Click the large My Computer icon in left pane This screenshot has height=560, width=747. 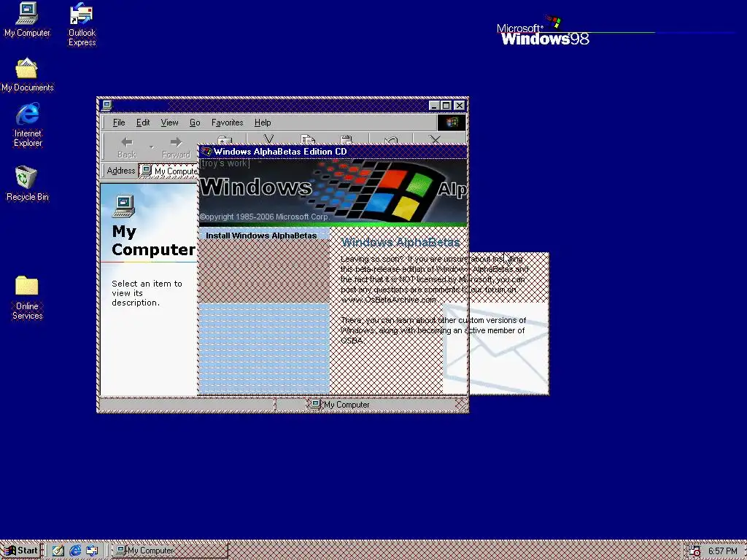(124, 206)
